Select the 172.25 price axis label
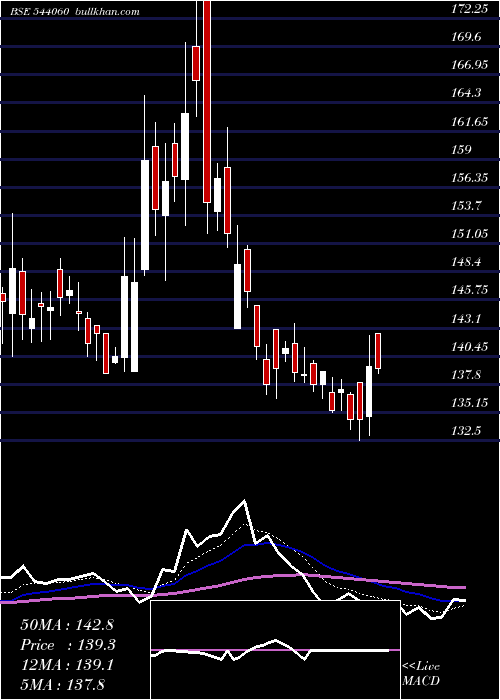The image size is (500, 700). (x=469, y=8)
